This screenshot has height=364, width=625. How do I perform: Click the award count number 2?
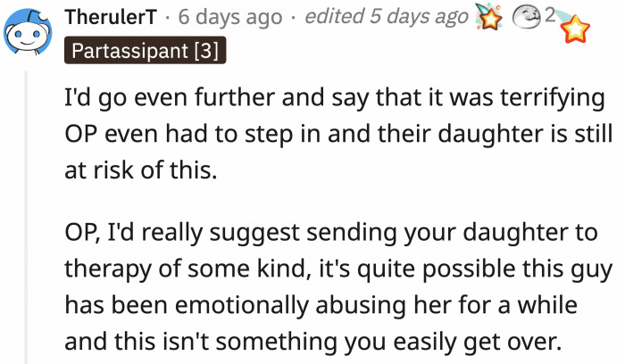(553, 15)
